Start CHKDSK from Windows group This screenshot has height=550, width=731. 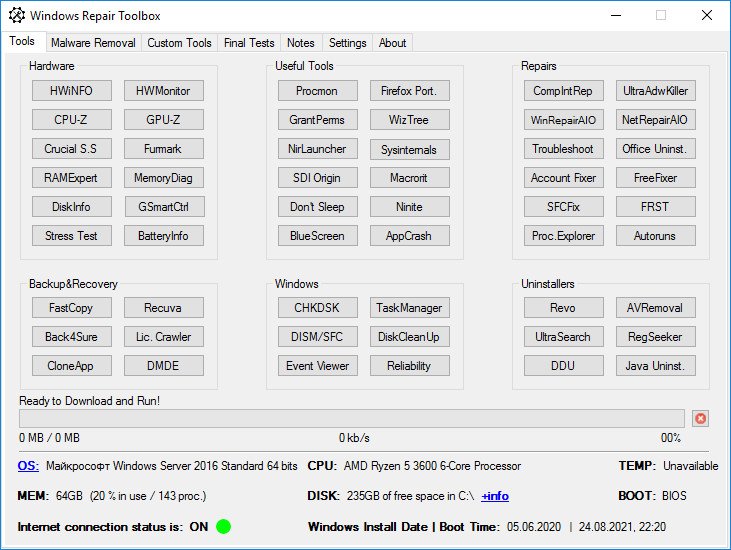317,308
